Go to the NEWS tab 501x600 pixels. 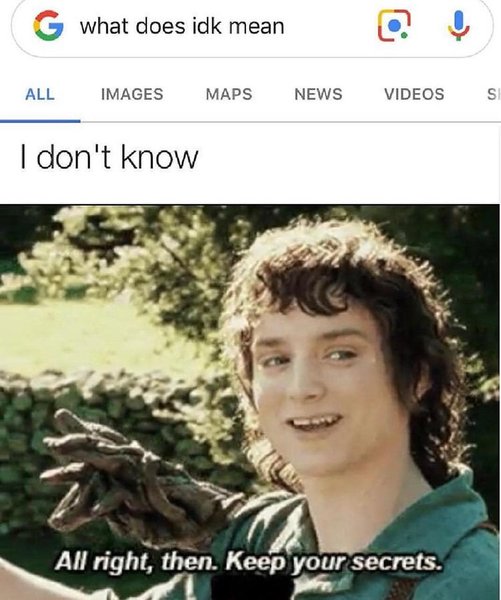(x=318, y=94)
